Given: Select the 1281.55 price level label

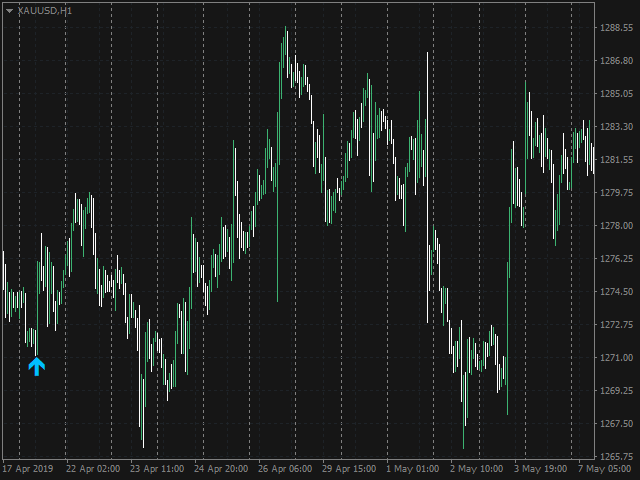Looking at the screenshot, I should [x=617, y=160].
